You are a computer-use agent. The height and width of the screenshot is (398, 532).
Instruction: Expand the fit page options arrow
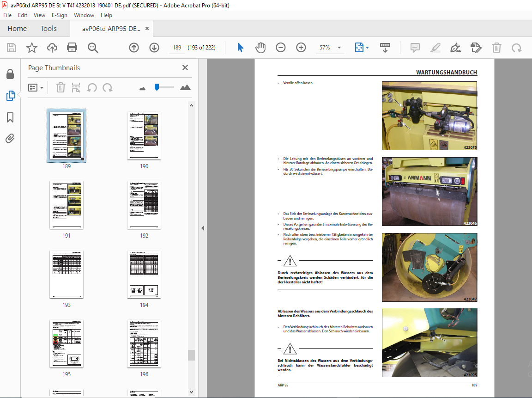(368, 48)
